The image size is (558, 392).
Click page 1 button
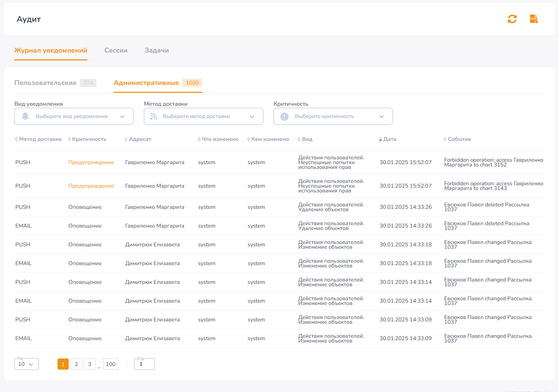[x=63, y=364]
